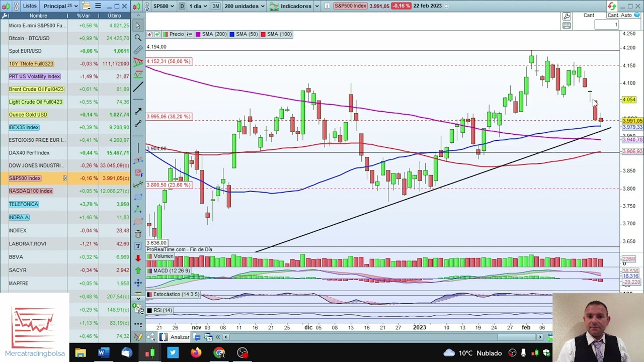Collapse the drawing toolbar with top chevron
The image size is (644, 362).
tap(138, 16)
